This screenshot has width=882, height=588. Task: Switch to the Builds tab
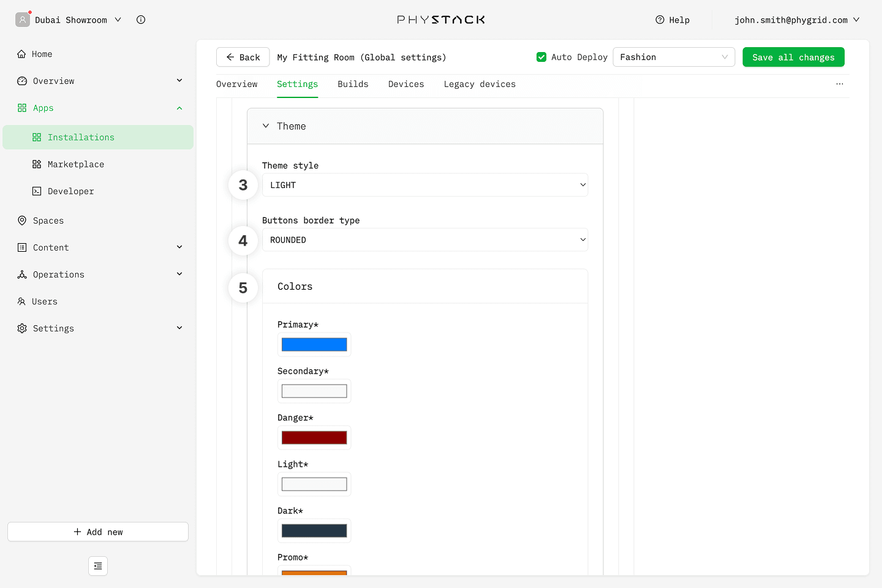[353, 84]
